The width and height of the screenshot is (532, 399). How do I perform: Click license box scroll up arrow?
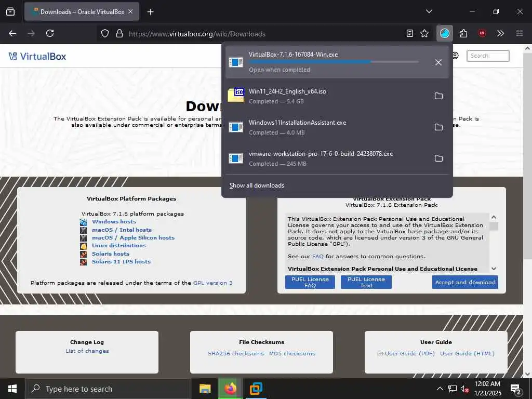point(494,217)
